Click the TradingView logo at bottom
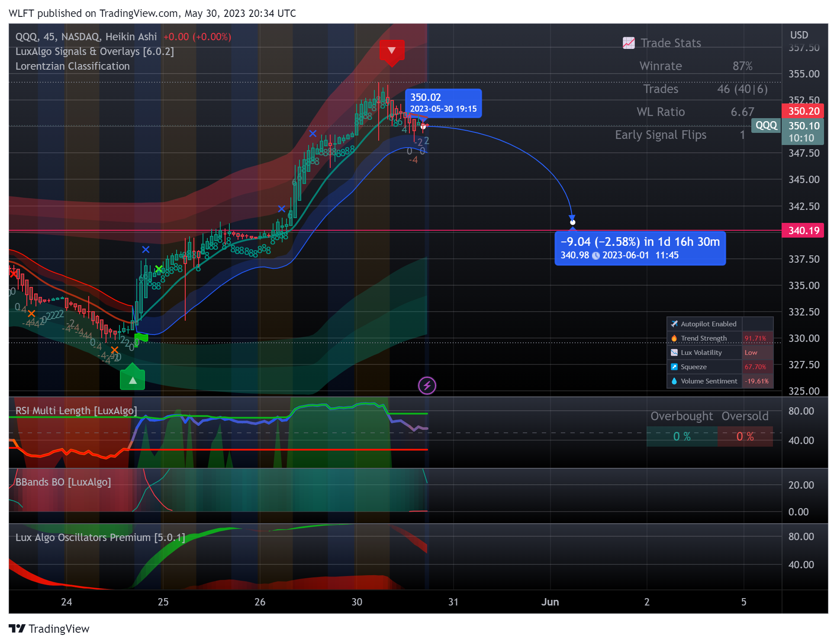Image resolution: width=837 pixels, height=644 pixels. (x=49, y=628)
